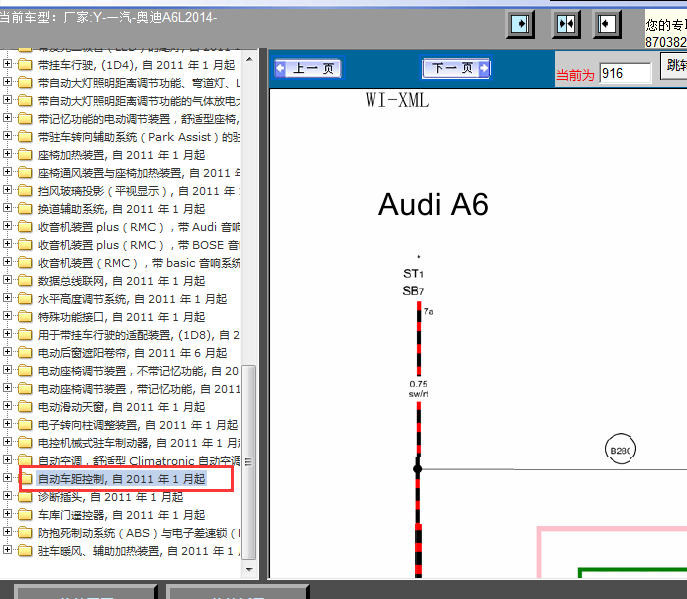Viewport: 687px width, 599px height.
Task: Expand the 数据总线联网 folder node
Action: coord(7,280)
